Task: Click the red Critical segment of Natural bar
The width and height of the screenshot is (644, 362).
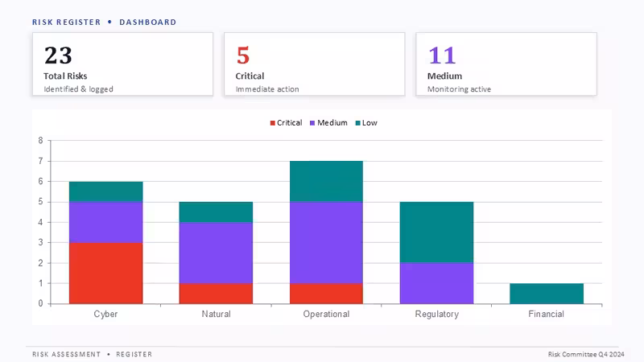Action: pyautogui.click(x=216, y=294)
